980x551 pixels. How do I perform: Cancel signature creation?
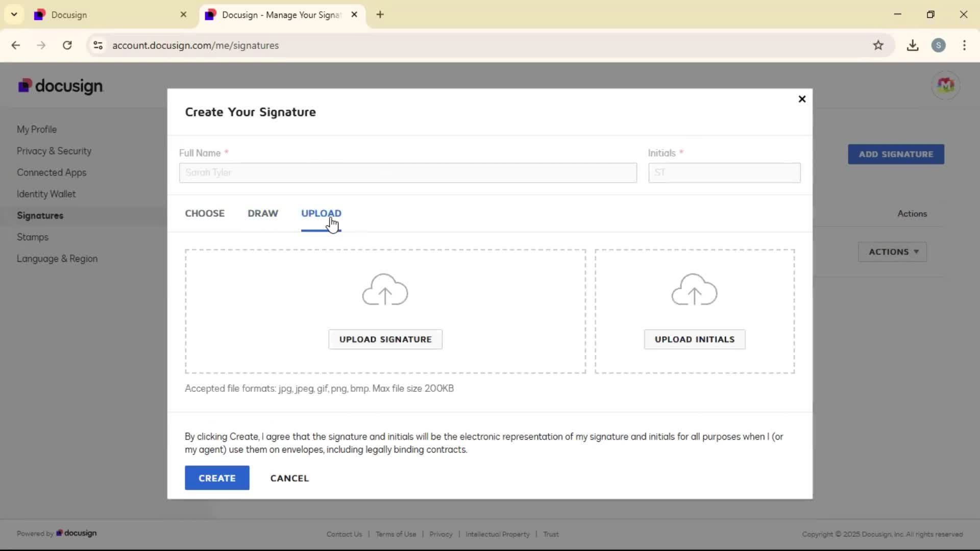pos(289,479)
